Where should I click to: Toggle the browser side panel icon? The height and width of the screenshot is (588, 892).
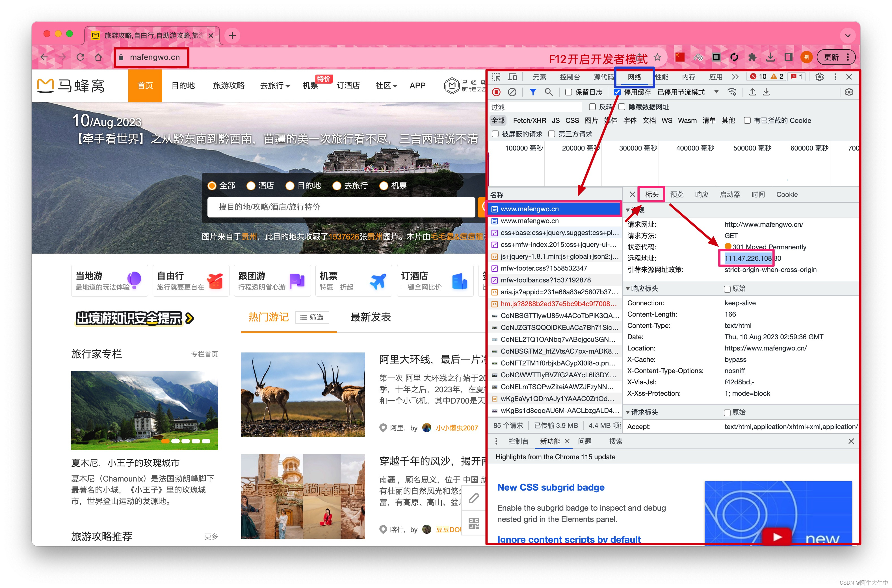tap(788, 57)
